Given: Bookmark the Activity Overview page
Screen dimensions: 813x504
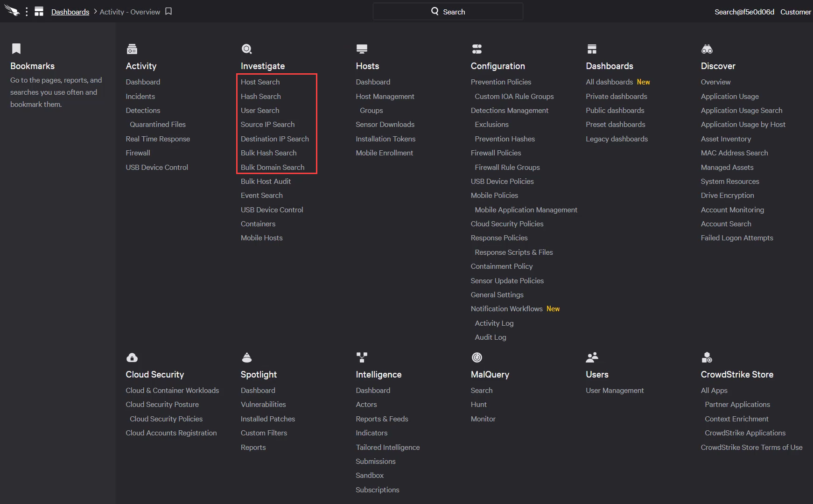Looking at the screenshot, I should (x=168, y=11).
